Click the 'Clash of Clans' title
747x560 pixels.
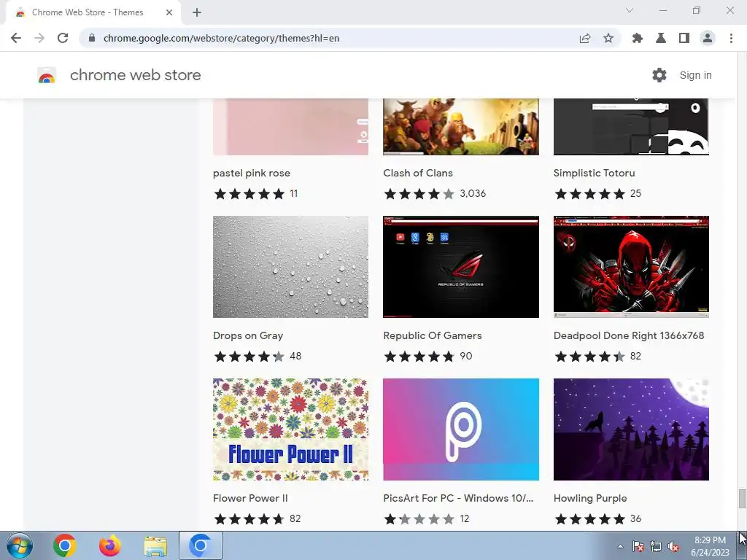tap(418, 174)
